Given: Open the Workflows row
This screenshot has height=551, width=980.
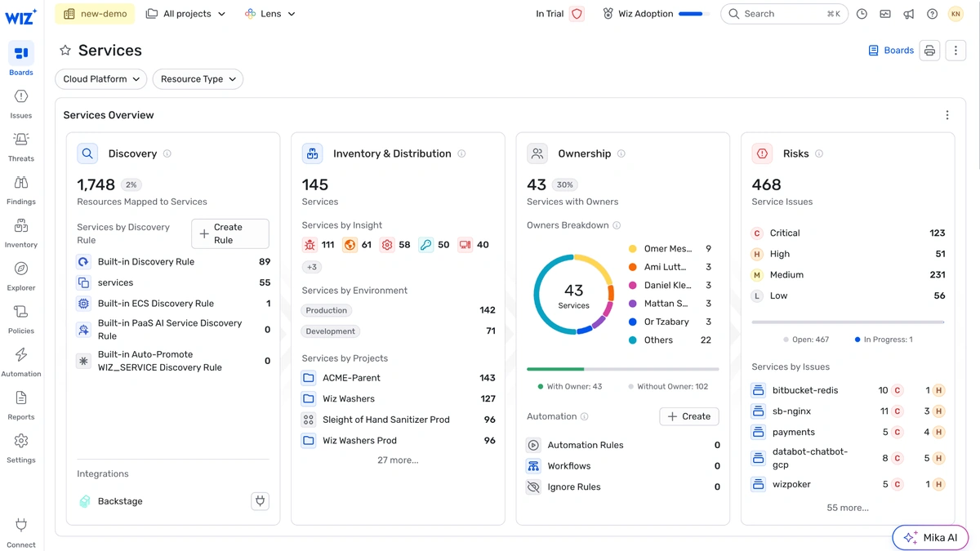Looking at the screenshot, I should [x=623, y=466].
